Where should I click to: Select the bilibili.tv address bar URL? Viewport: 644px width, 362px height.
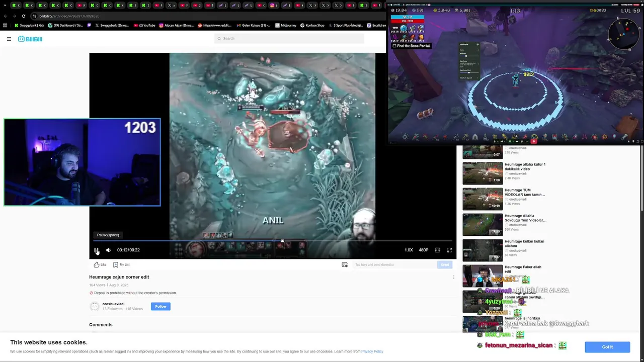pyautogui.click(x=69, y=16)
